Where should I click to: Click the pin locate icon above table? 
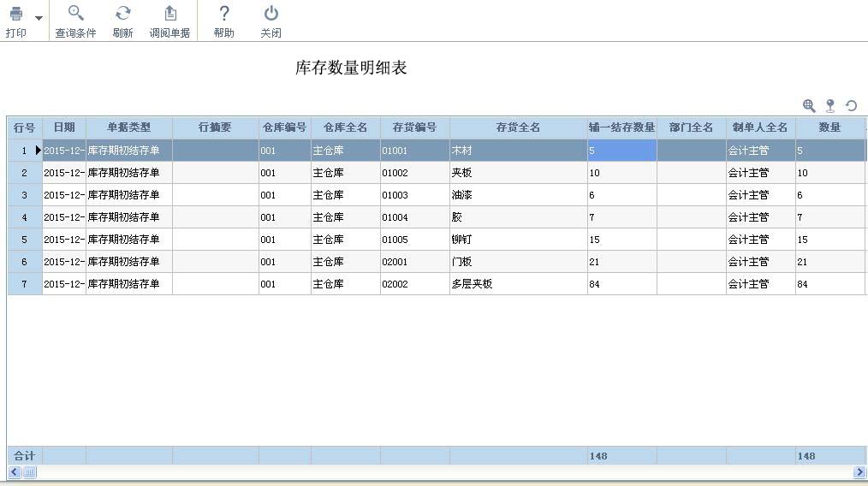tap(829, 105)
